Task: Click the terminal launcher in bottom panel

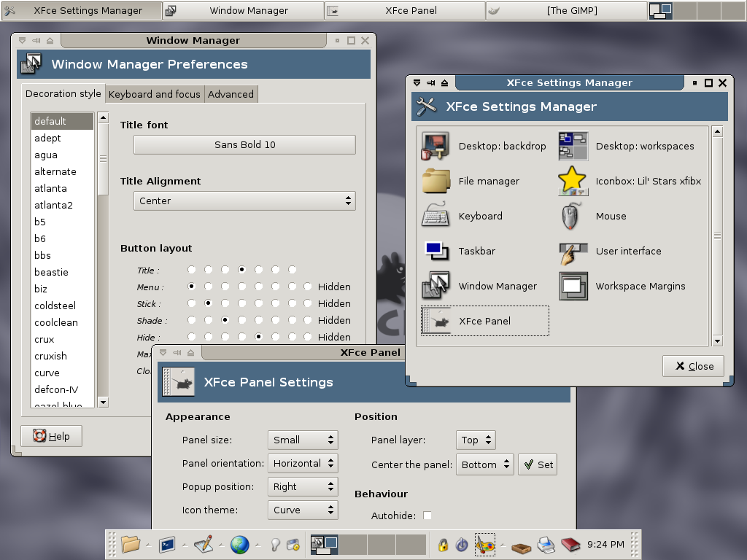Action: [x=167, y=544]
